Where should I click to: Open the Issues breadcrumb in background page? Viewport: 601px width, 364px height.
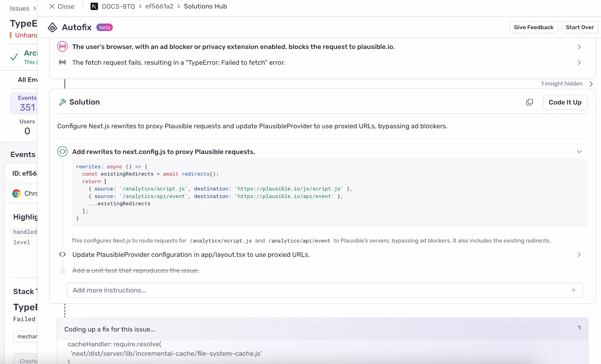pyautogui.click(x=19, y=8)
